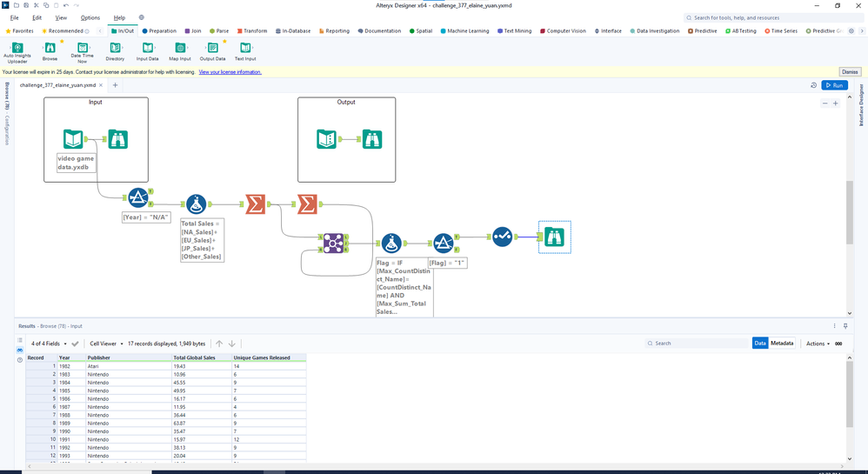Close the challenge_377_elaine_yuan.yxmd tab

point(101,85)
